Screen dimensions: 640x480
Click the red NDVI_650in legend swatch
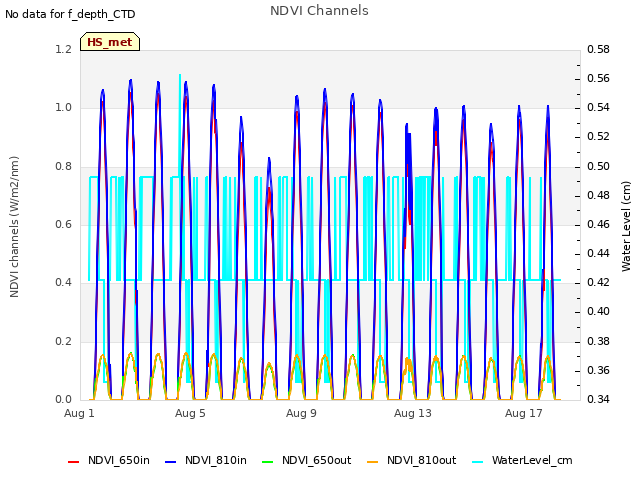pos(73,462)
